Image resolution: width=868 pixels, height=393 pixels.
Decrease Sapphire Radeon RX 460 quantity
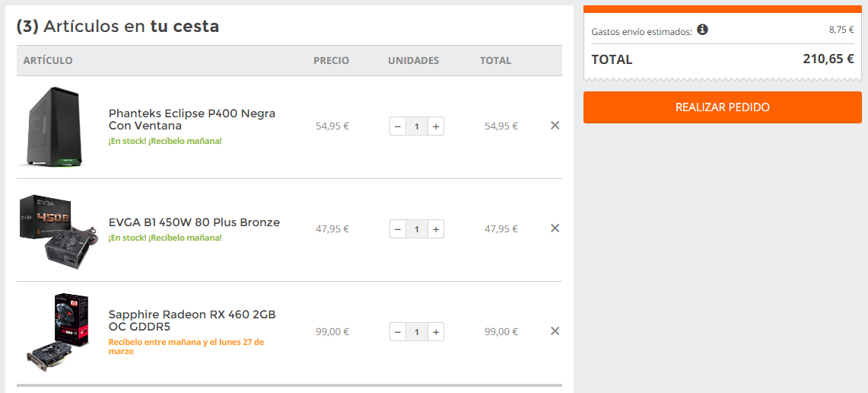tap(397, 332)
